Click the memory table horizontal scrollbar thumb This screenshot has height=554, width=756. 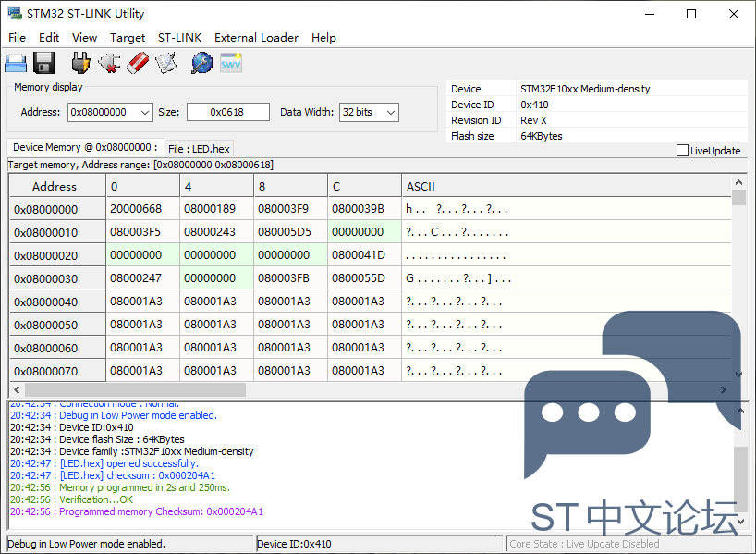[x=135, y=389]
